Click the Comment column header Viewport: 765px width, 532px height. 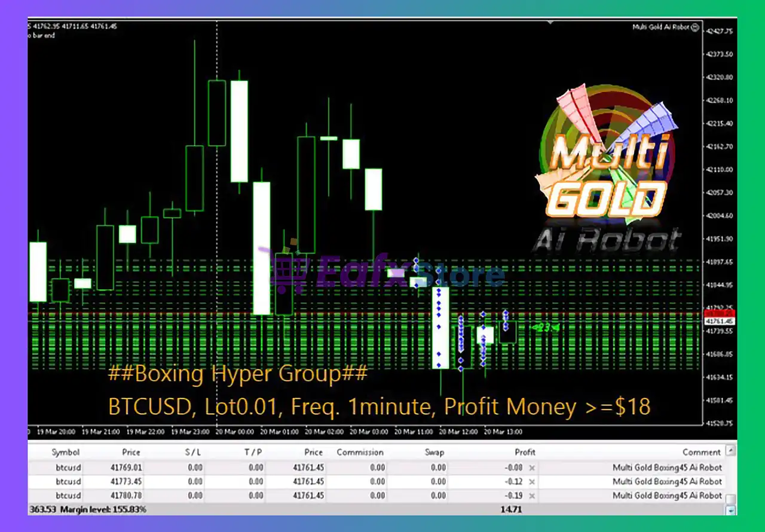[x=701, y=452]
